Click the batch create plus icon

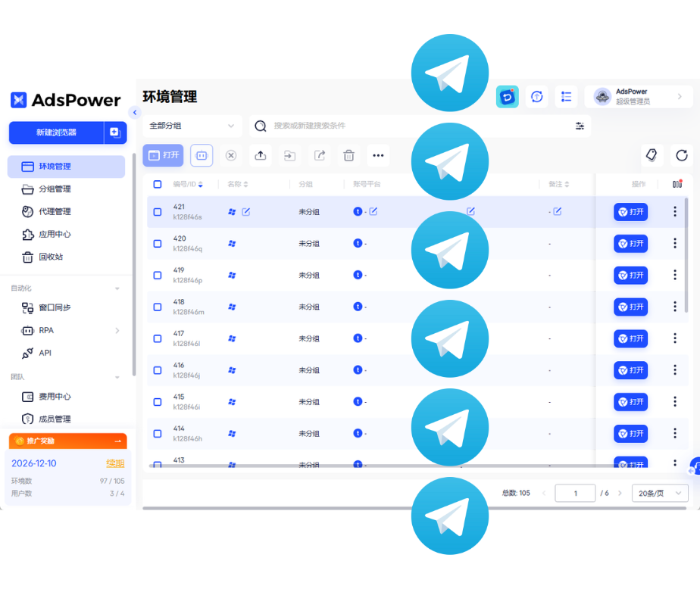tap(115, 132)
